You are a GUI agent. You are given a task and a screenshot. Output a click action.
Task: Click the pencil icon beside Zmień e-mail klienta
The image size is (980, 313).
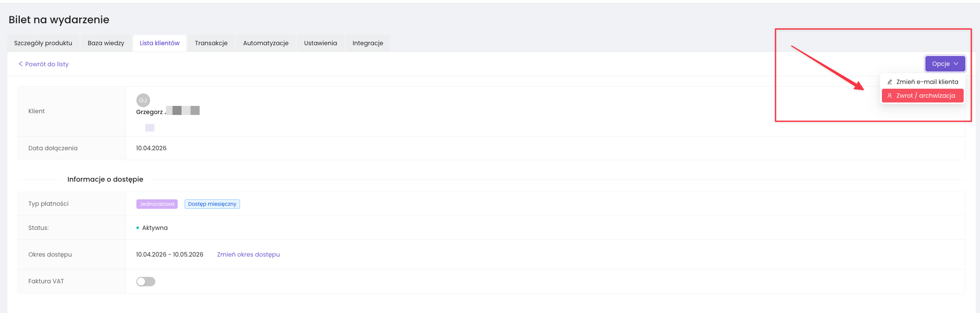tap(890, 82)
